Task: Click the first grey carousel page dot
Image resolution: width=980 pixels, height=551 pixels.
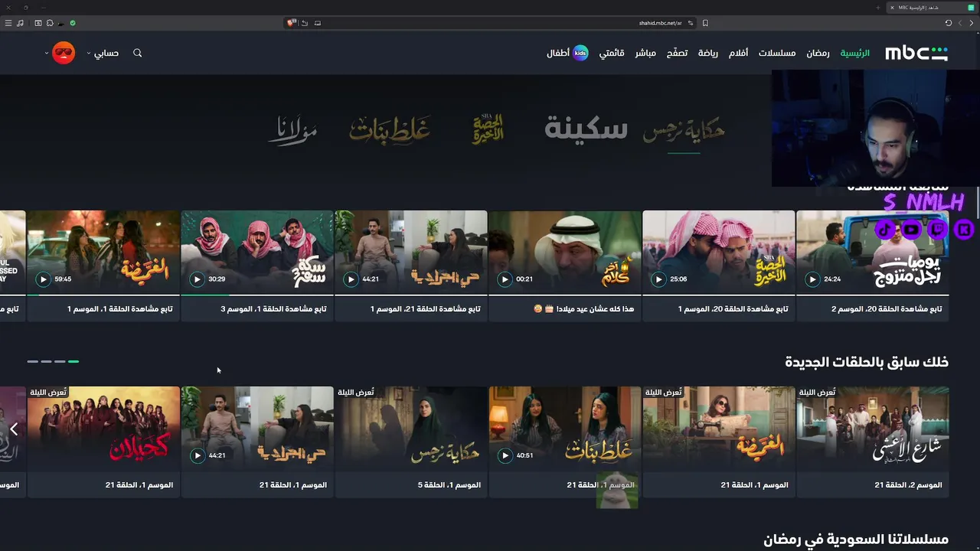Action: click(32, 361)
